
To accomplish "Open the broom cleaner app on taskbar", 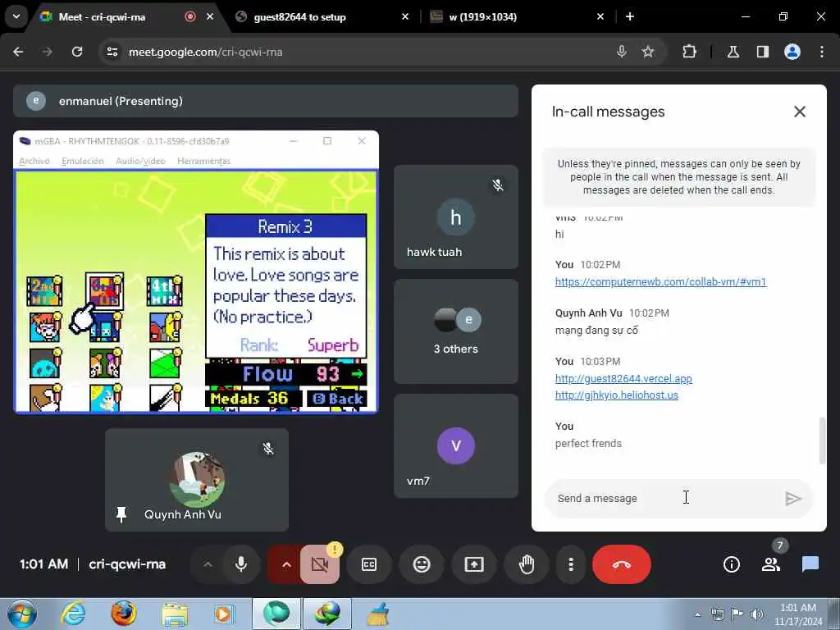I will [379, 614].
